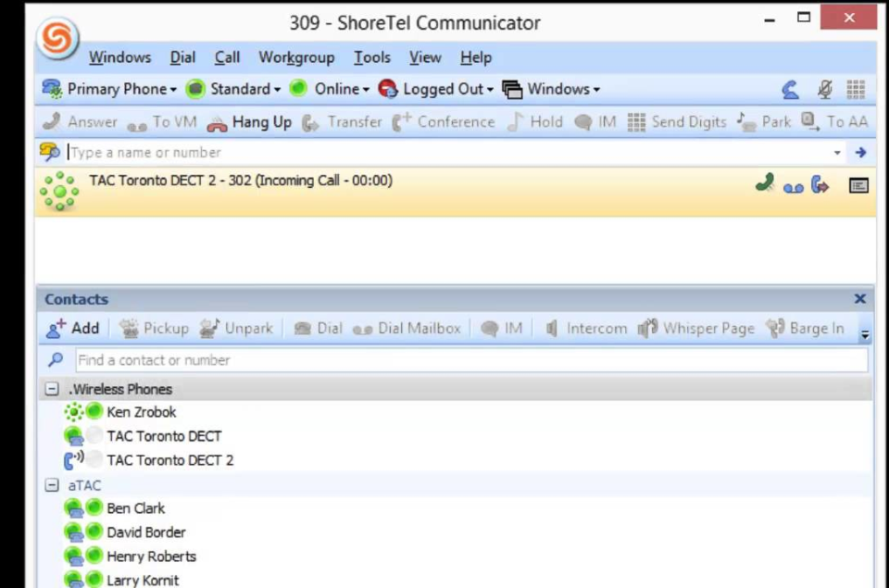Click Dial Mailbox in Contacts toolbar
The width and height of the screenshot is (889, 588).
click(x=407, y=329)
